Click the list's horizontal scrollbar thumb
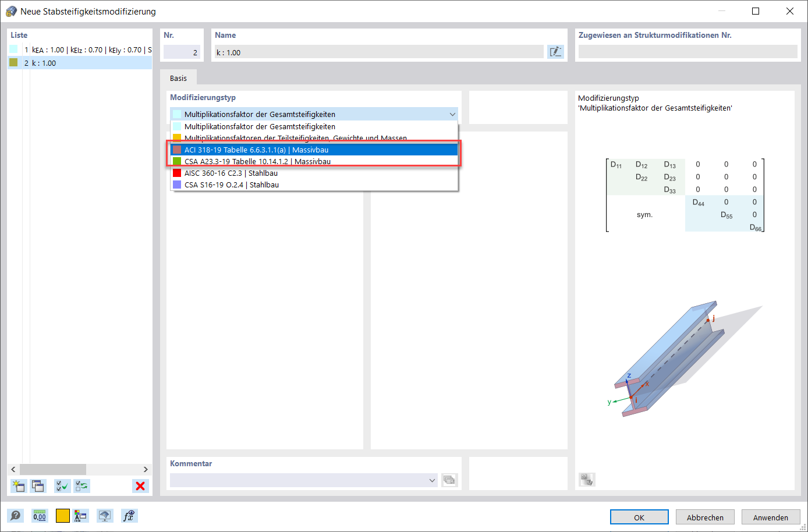808x532 pixels. [53, 469]
